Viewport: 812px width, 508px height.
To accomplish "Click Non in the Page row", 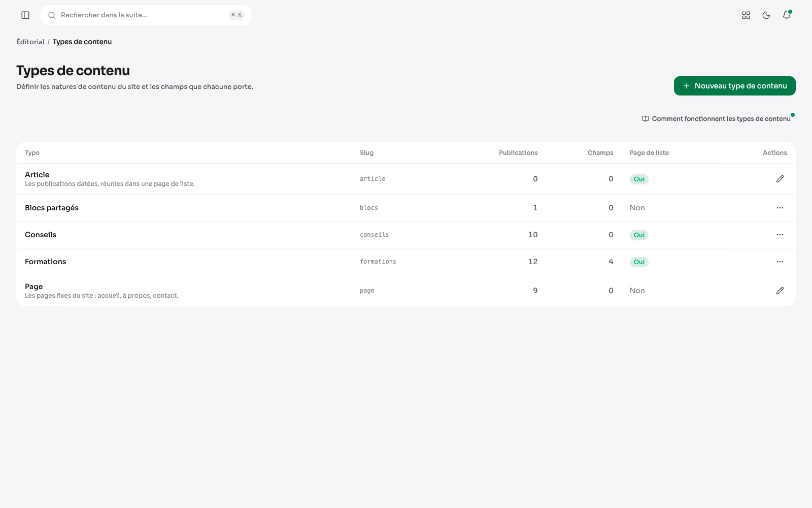I will coord(637,291).
